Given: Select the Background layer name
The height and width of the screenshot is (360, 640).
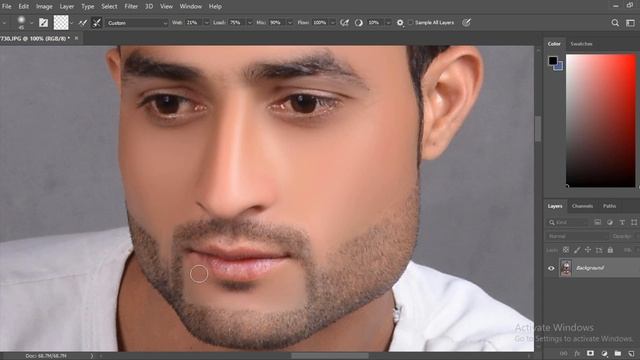Looking at the screenshot, I should coord(590,268).
